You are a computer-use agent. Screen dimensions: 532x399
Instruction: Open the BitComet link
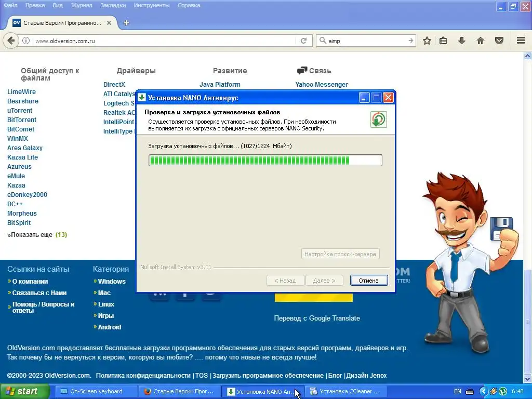point(21,129)
